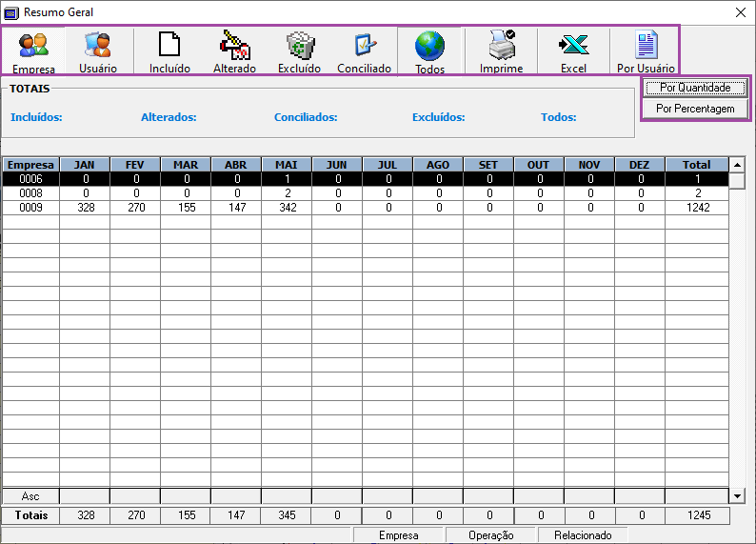Click the FEV column header
The width and height of the screenshot is (756, 544).
(x=135, y=165)
